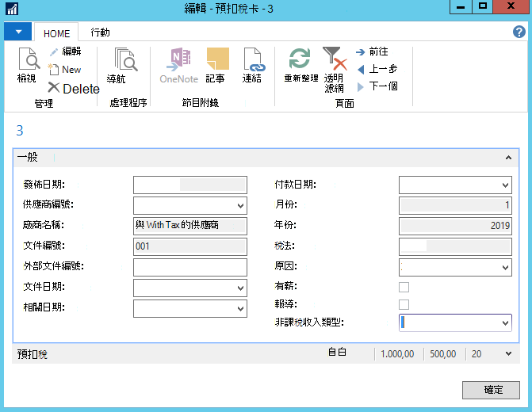Open the 相關日期 date dropdown
Screen dimensions: 532x412
pos(240,308)
